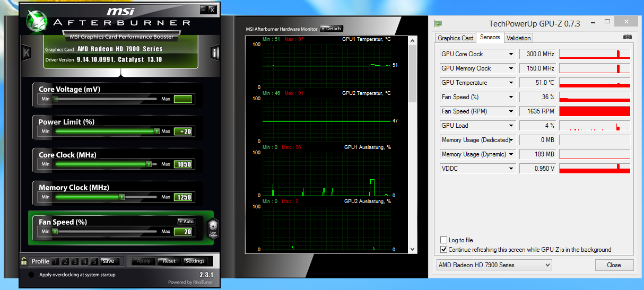Viewport: 644px width, 290px height.
Task: Reset Afterburner values with Reset button
Action: coord(169,261)
